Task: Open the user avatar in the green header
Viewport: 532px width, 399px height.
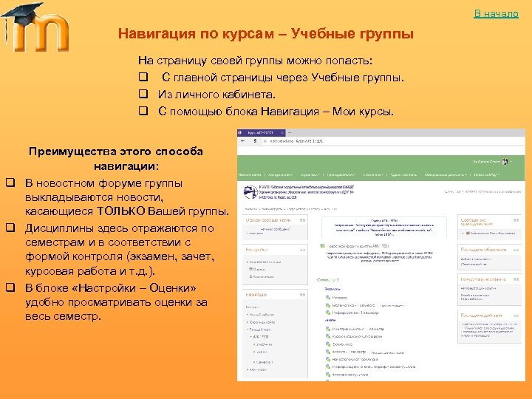Action: [x=505, y=162]
